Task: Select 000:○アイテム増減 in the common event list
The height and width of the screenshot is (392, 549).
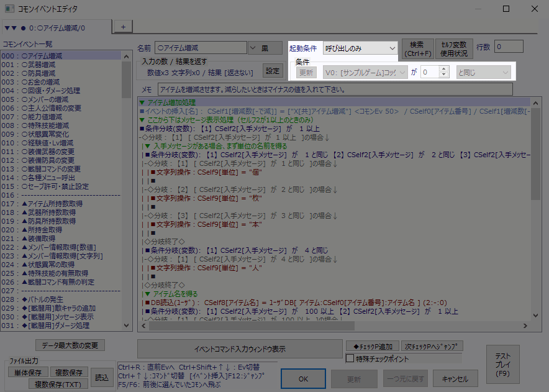Action: (61, 56)
